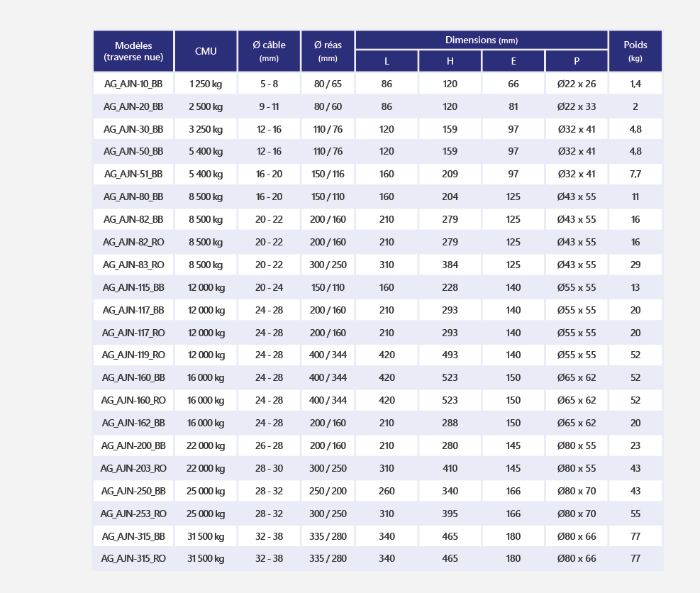Select the E dimension sub-header
Viewport: 700px width, 593px height.
pos(513,61)
